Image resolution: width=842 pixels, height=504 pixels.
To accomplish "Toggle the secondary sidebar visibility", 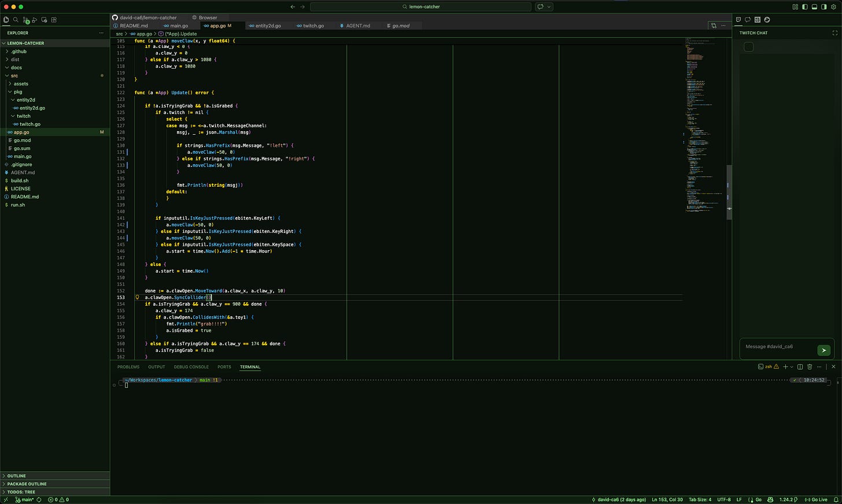I will 824,7.
